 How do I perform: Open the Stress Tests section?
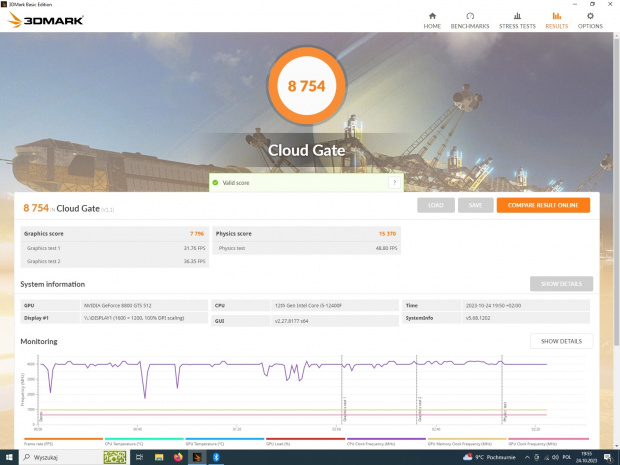coord(517,20)
